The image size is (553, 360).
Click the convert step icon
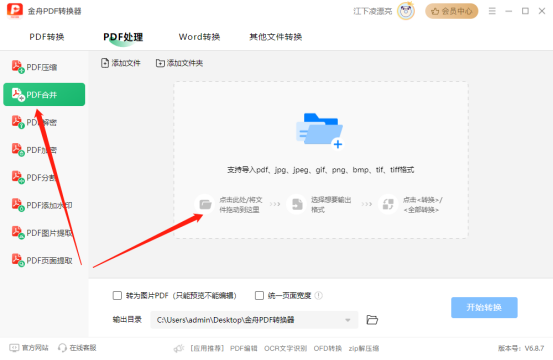388,204
